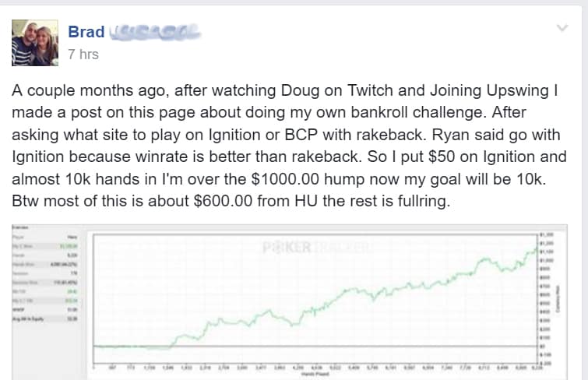Click the 'Player' row in stats panel
Image resolution: width=588 pixels, height=380 pixels.
[45, 237]
